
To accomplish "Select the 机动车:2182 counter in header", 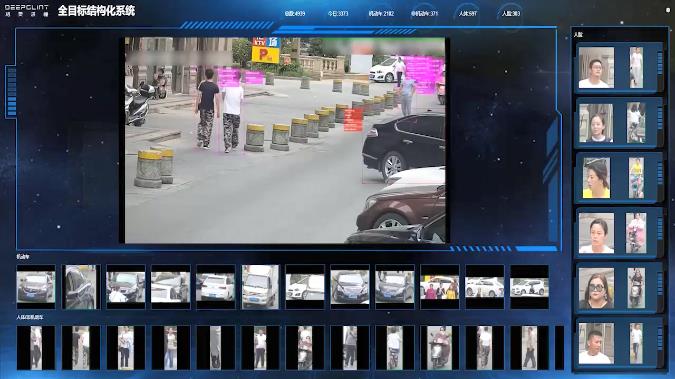I will coord(381,14).
